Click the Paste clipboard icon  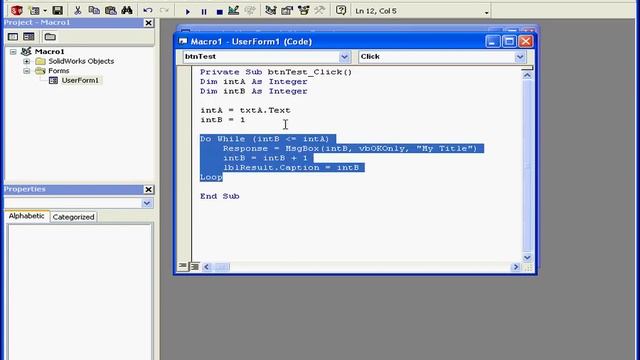point(111,10)
